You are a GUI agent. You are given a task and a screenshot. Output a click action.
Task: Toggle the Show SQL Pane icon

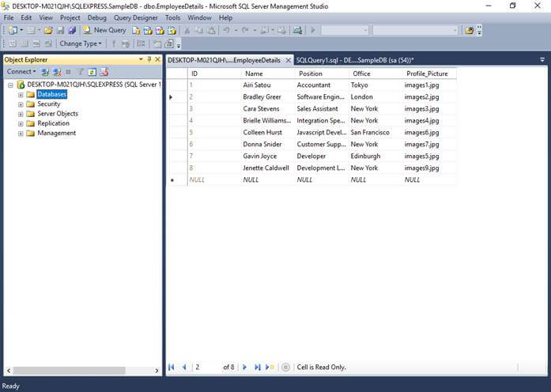click(36, 43)
